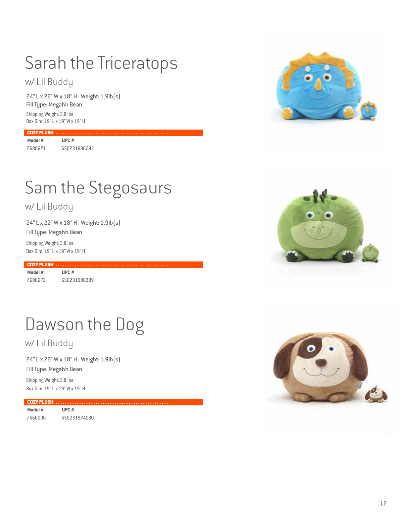Click model number 7680672
Screen dimensions: 411x532
tap(36, 280)
